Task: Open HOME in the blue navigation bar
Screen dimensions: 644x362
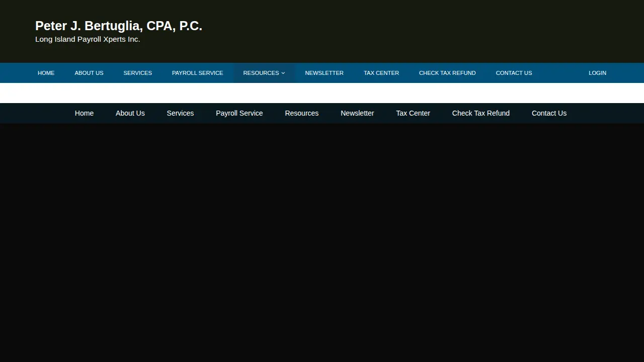Action: pyautogui.click(x=46, y=73)
